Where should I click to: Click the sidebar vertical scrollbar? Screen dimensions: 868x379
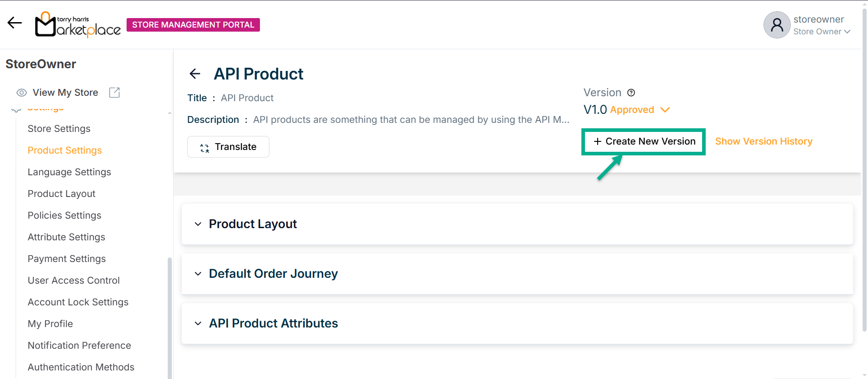[170, 316]
